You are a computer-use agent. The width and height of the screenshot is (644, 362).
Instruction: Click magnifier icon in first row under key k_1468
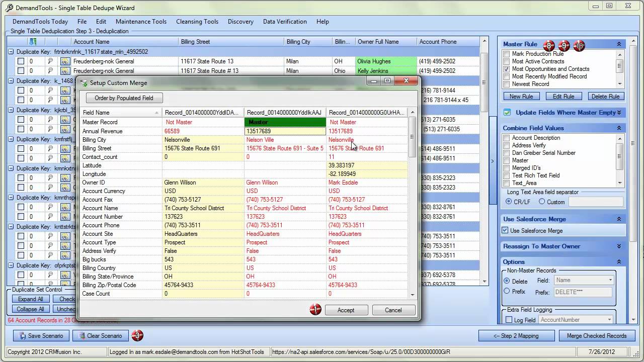(50, 90)
